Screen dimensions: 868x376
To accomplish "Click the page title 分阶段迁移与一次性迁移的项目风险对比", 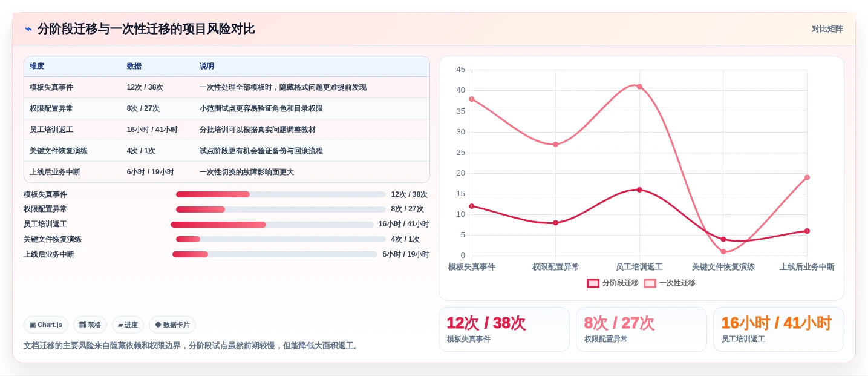I will click(146, 29).
